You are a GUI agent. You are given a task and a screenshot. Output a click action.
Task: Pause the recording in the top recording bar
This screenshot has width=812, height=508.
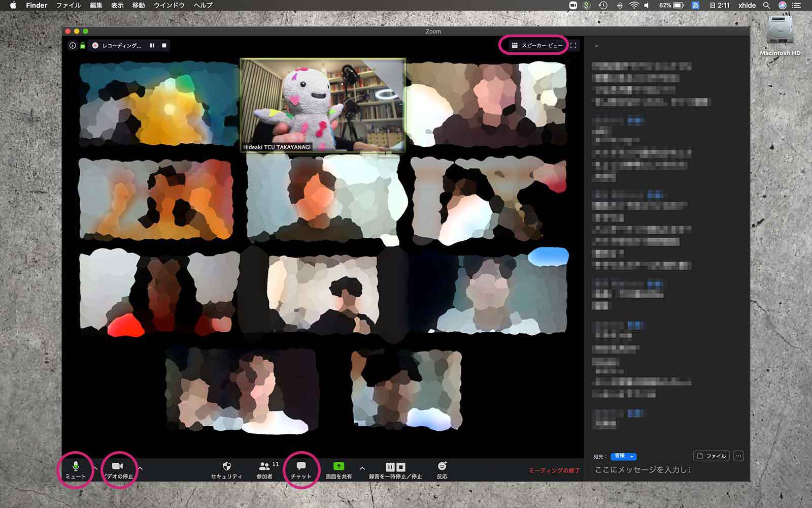click(152, 46)
